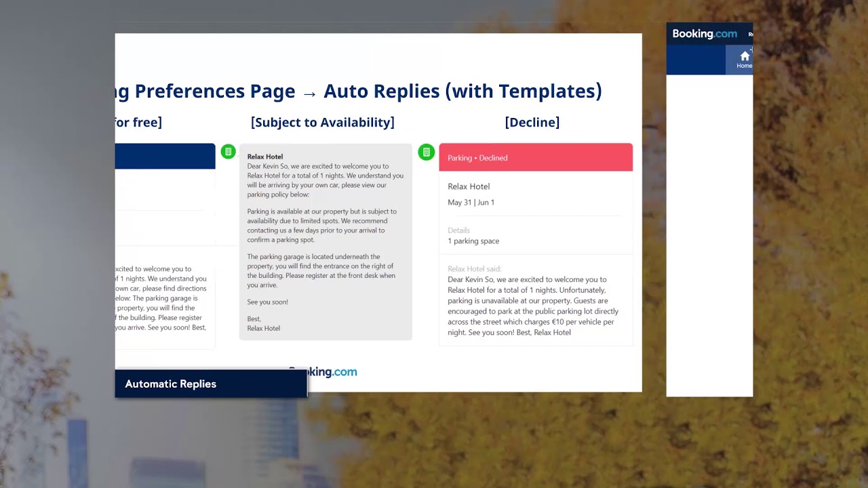Click bold 'Relax Hotel' heading in gray message template
The image size is (868, 488).
[265, 157]
